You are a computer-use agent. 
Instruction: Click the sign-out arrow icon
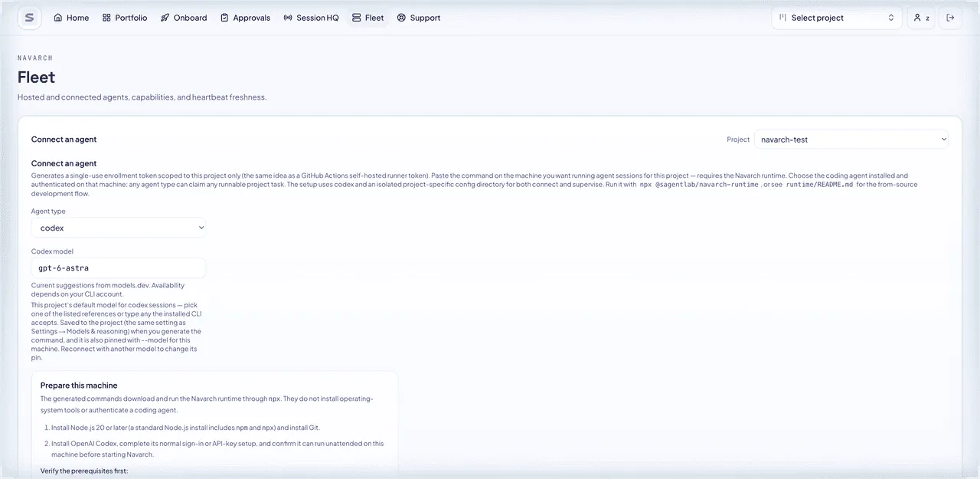[951, 18]
